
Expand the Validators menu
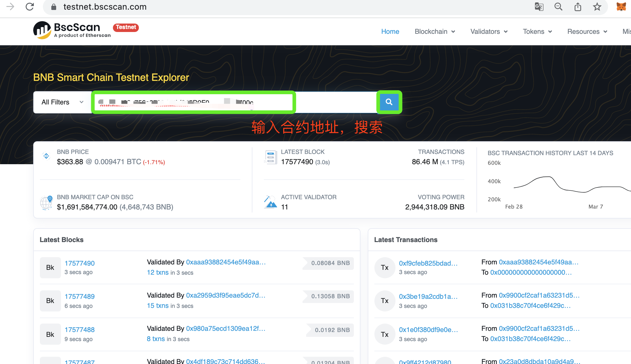pos(489,31)
